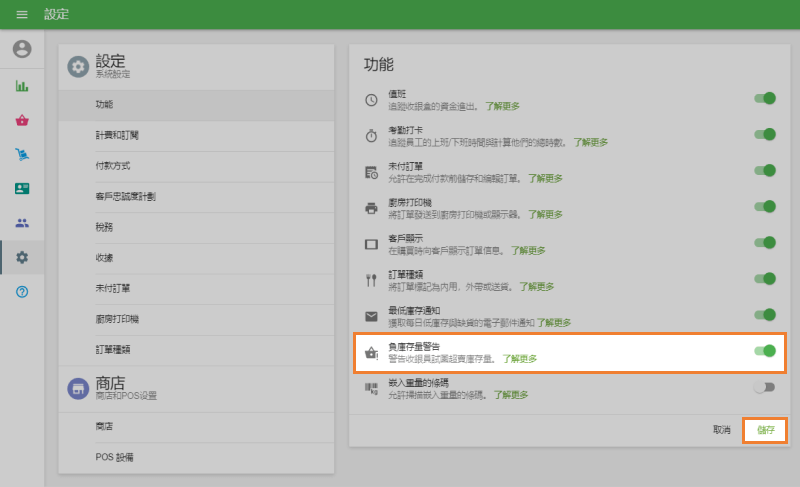Disable the 最低庫存通知 low stock switch

click(x=765, y=315)
